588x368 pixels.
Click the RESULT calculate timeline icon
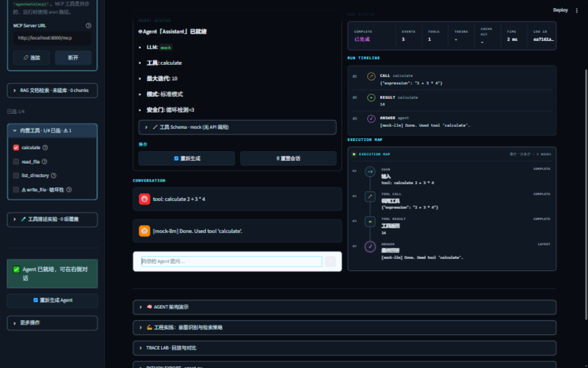(x=371, y=98)
